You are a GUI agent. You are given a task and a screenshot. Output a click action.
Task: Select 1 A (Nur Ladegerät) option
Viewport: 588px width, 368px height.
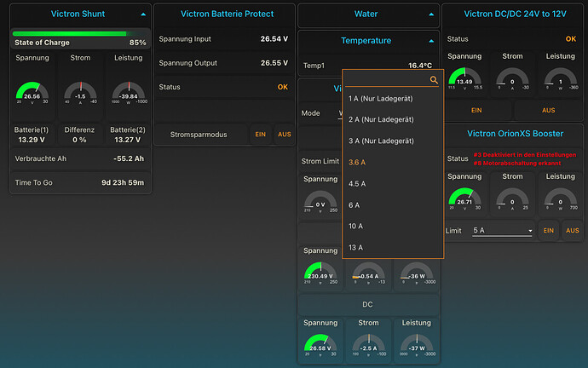[393, 99]
